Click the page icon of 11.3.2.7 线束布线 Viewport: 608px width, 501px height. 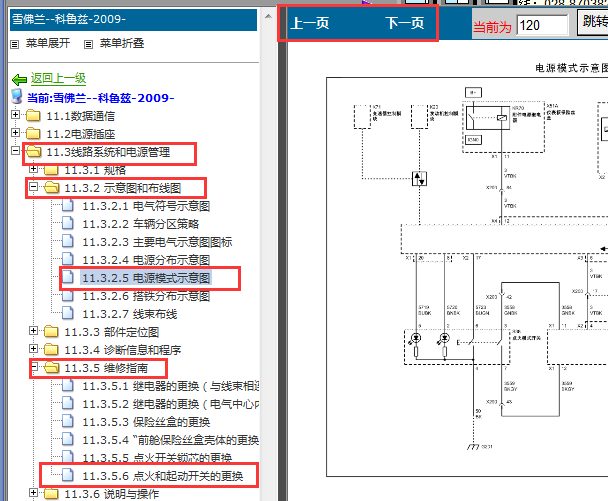[x=68, y=313]
